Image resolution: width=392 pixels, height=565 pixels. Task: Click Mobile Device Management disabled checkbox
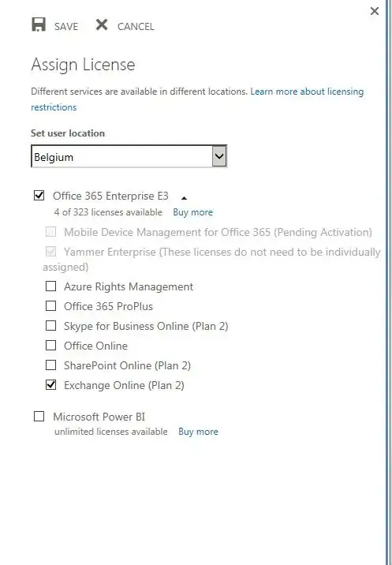[50, 231]
